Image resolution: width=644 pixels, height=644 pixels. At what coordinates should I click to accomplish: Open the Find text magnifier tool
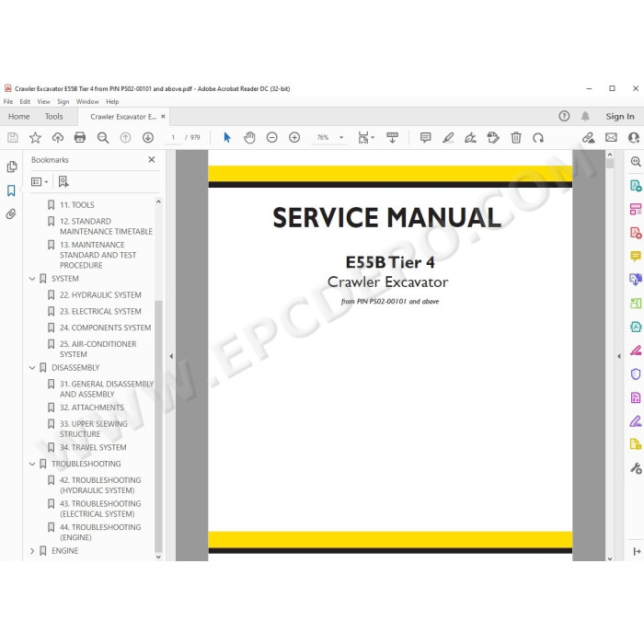[x=103, y=138]
